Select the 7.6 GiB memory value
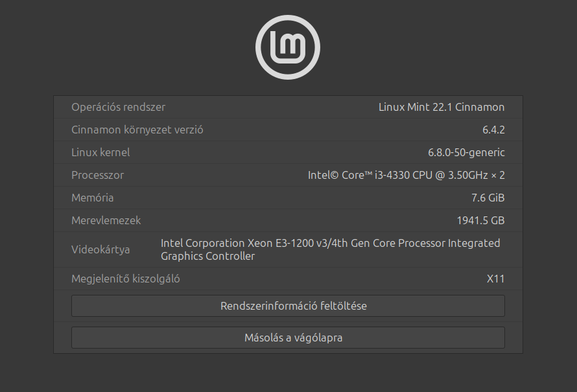 point(488,198)
